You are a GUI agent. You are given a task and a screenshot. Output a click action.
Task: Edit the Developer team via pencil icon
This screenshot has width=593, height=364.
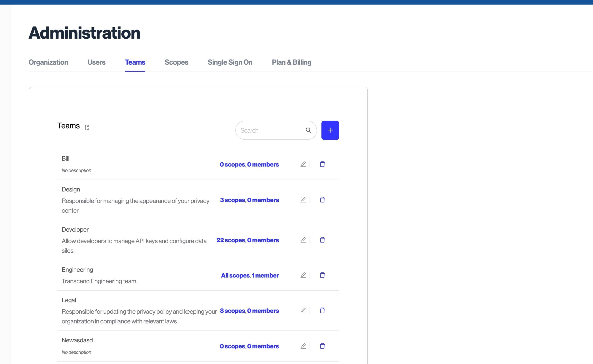[x=303, y=240]
